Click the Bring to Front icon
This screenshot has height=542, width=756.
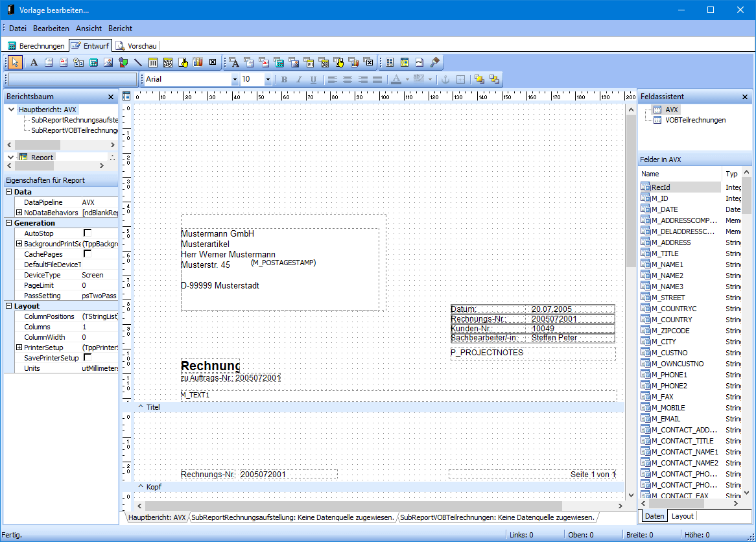coord(479,80)
